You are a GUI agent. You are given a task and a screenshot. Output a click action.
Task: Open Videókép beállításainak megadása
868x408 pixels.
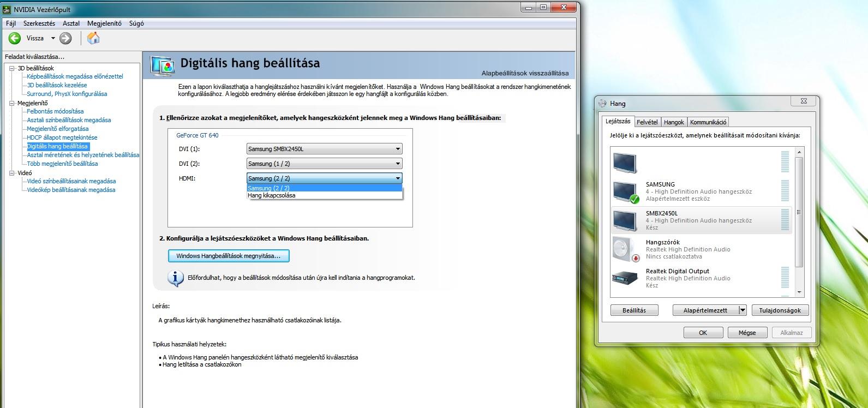pyautogui.click(x=71, y=190)
